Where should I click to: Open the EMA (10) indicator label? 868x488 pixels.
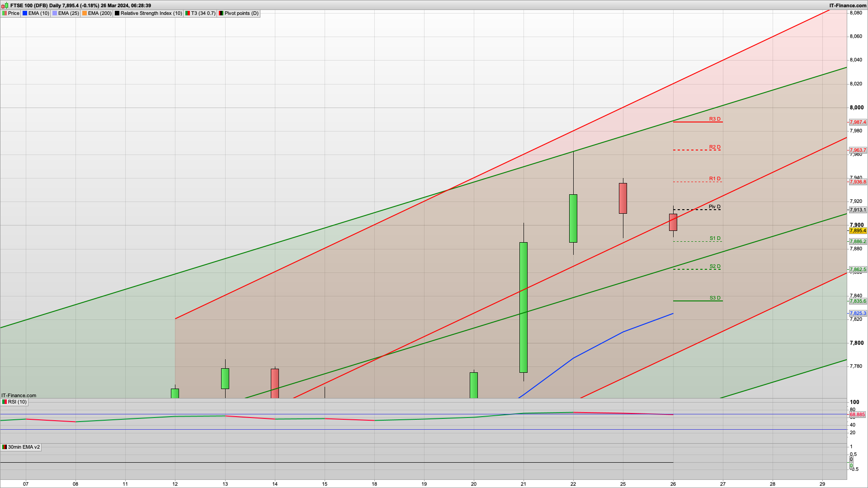[x=36, y=13]
